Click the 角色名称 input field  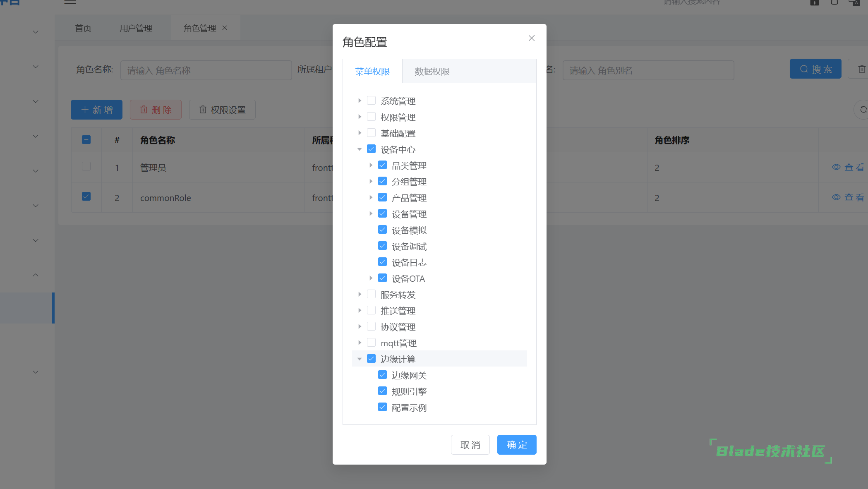click(206, 70)
